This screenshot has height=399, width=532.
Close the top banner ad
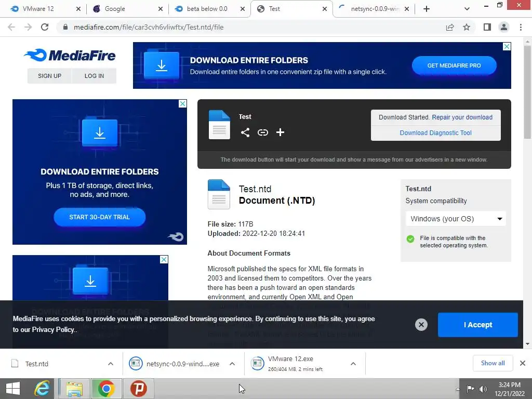pyautogui.click(x=507, y=46)
